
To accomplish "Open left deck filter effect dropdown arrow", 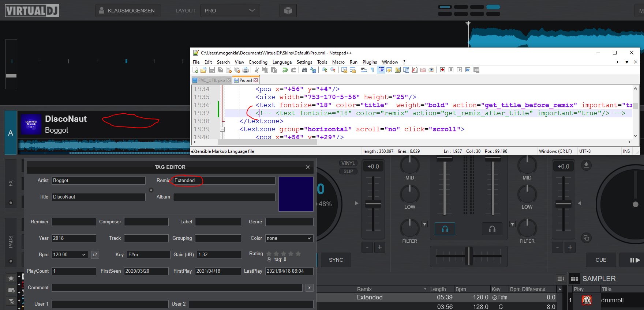I will [424, 224].
